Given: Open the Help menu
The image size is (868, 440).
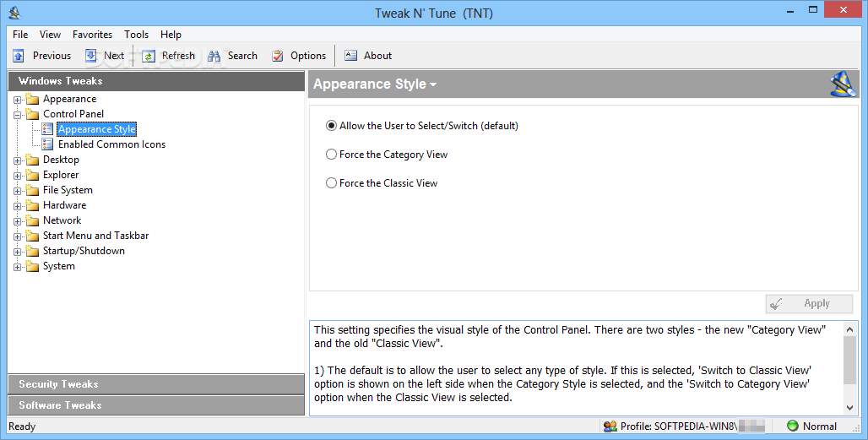Looking at the screenshot, I should coord(171,35).
